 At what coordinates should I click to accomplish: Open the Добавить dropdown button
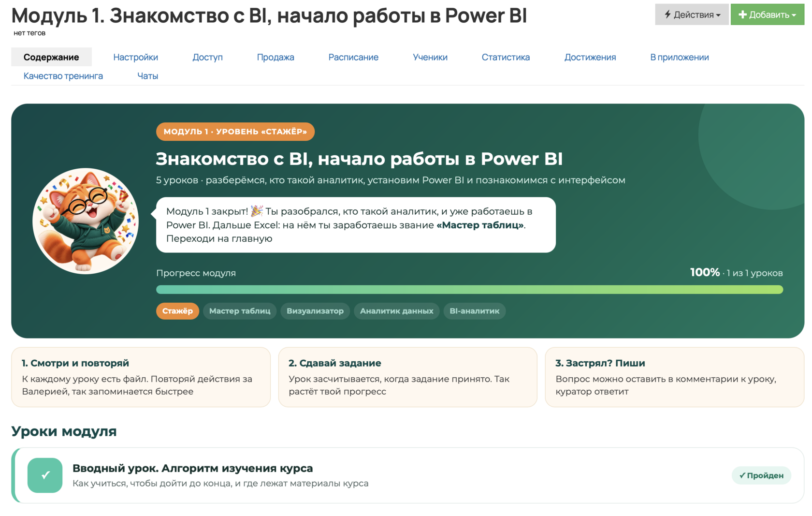tap(767, 15)
